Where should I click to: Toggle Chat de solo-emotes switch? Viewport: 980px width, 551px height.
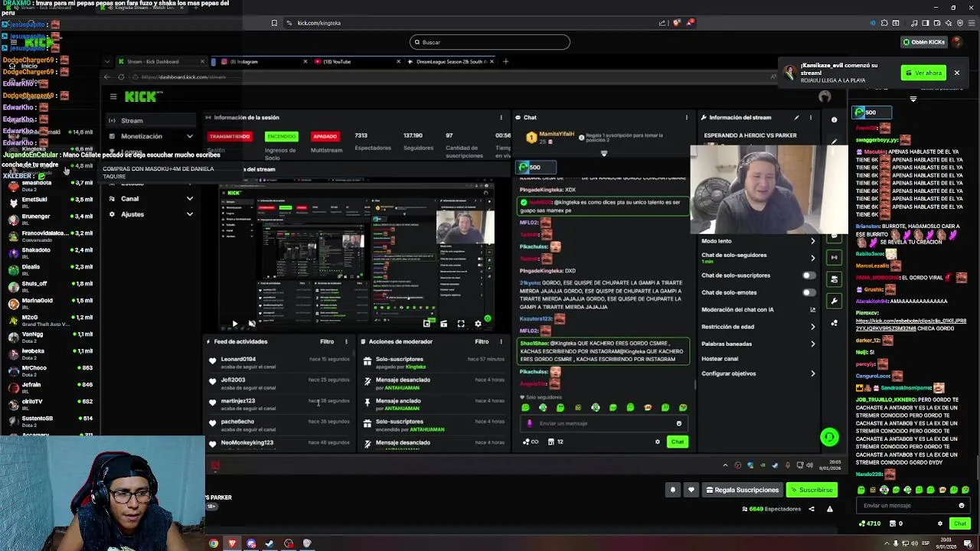point(808,292)
